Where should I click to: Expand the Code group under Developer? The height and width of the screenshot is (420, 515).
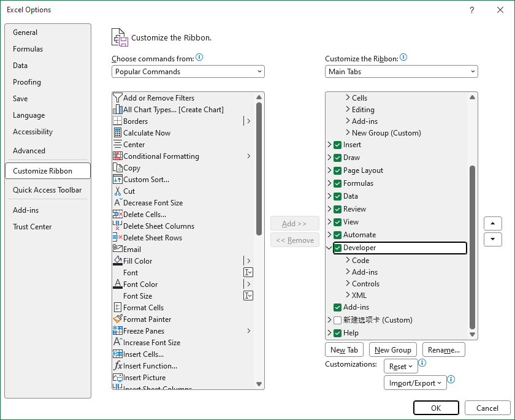[348, 261]
